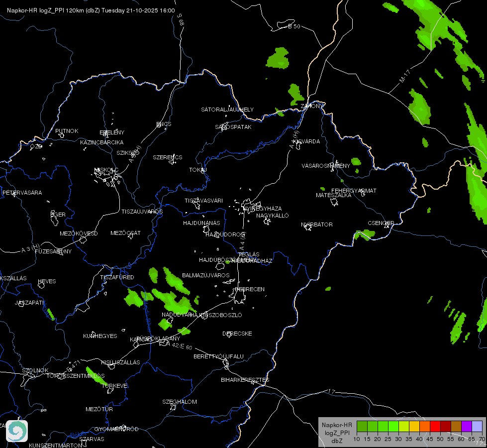Click the lavender 65-70 dBZ swatch
487x448 pixels.
point(477,427)
